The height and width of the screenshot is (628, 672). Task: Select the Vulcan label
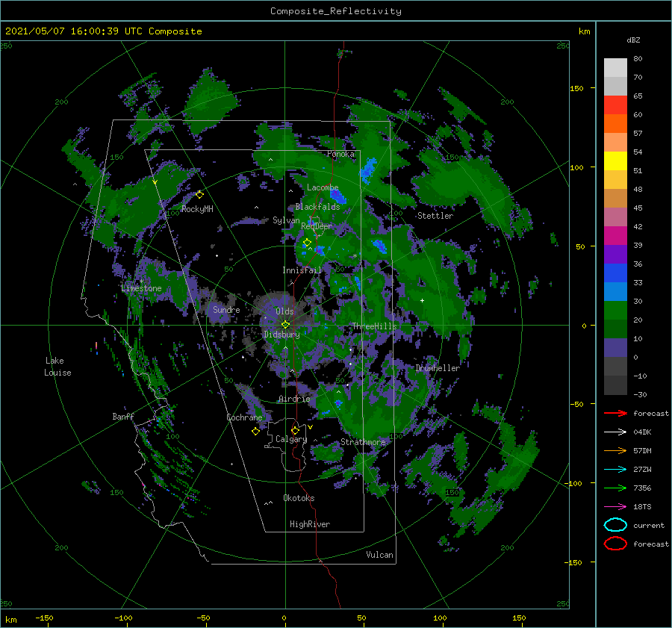(379, 555)
